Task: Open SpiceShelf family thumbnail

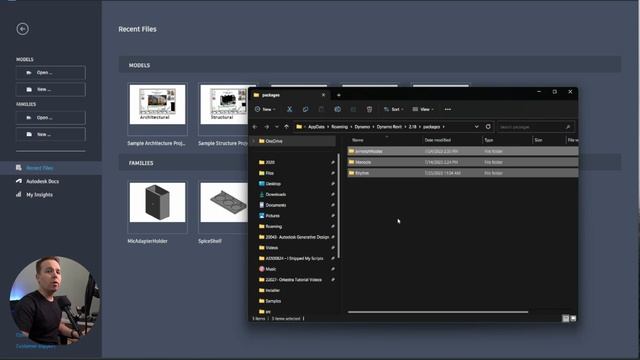Action: 224,202
